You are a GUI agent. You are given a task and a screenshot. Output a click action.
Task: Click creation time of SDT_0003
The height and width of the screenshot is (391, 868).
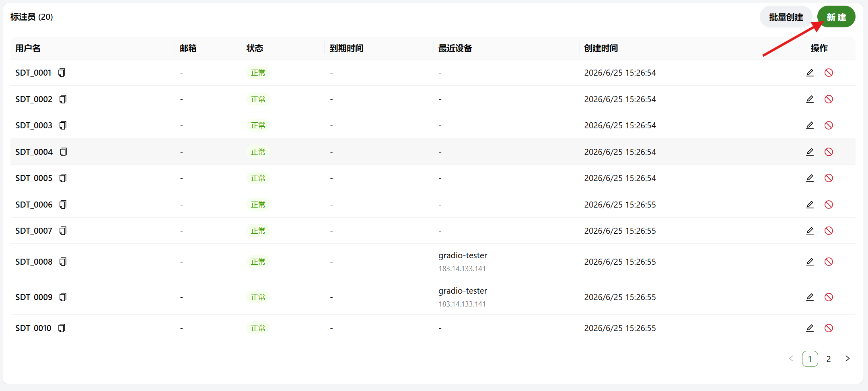point(620,126)
